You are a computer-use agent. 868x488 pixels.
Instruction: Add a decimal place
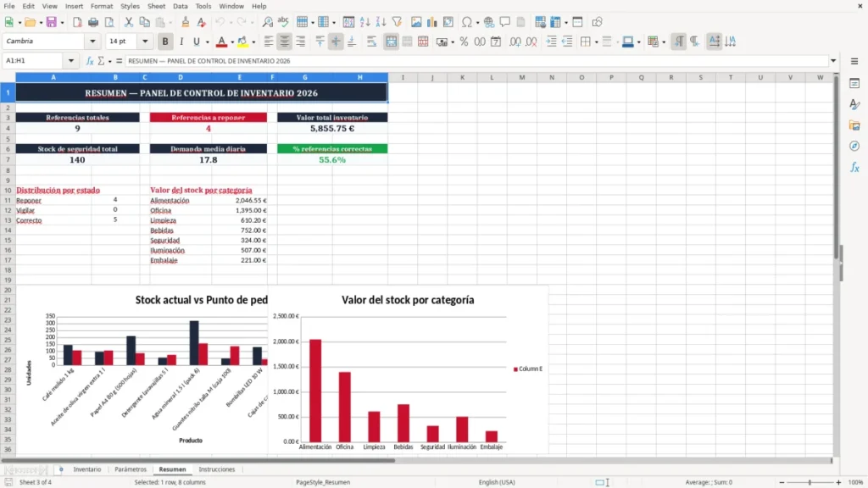[515, 42]
